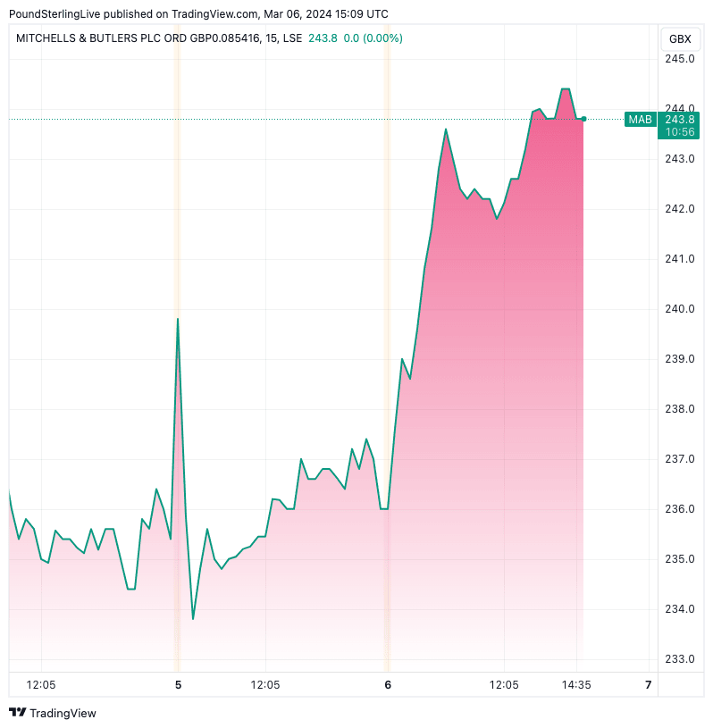Click the 0.0 (0.00%) change value
Viewport: 713px width, 728px height.
[373, 38]
